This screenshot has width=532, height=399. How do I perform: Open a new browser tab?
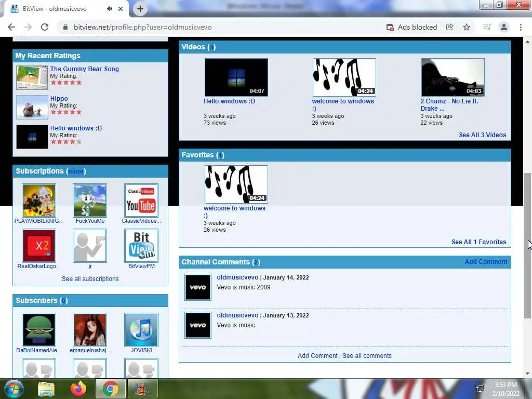[140, 9]
